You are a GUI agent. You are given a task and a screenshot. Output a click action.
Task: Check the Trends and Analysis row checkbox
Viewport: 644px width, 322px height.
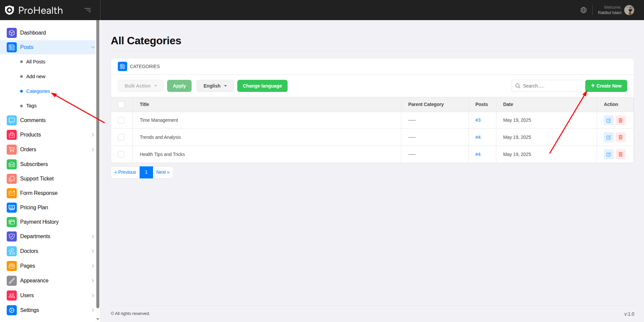click(x=121, y=137)
